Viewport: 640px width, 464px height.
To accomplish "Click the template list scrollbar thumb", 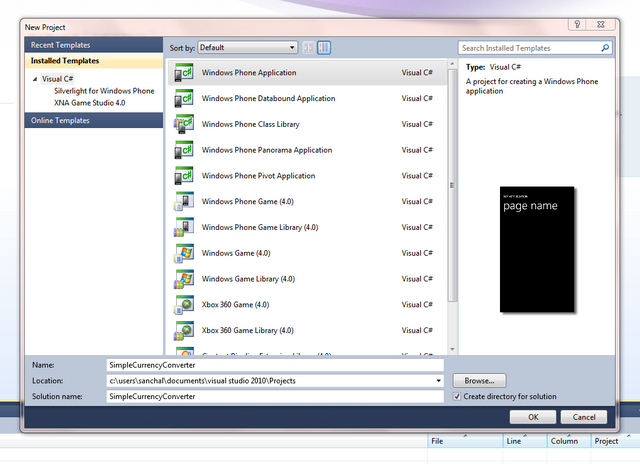I will (452, 186).
